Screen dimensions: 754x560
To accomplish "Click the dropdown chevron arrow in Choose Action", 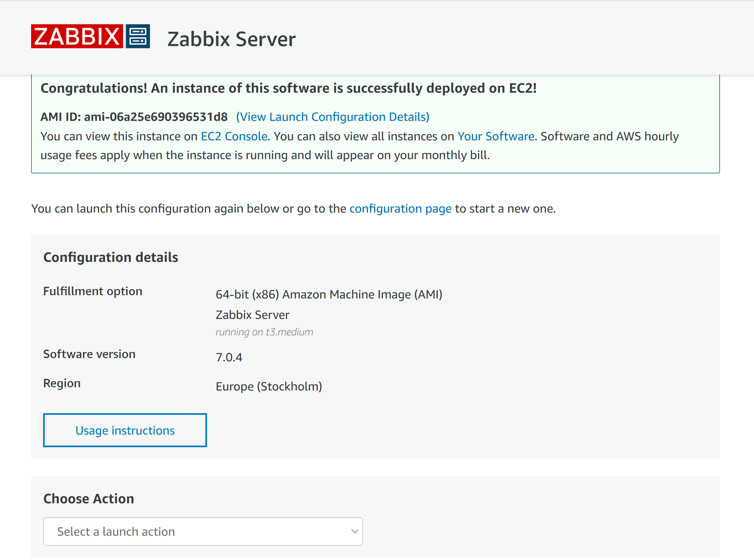I will point(354,531).
